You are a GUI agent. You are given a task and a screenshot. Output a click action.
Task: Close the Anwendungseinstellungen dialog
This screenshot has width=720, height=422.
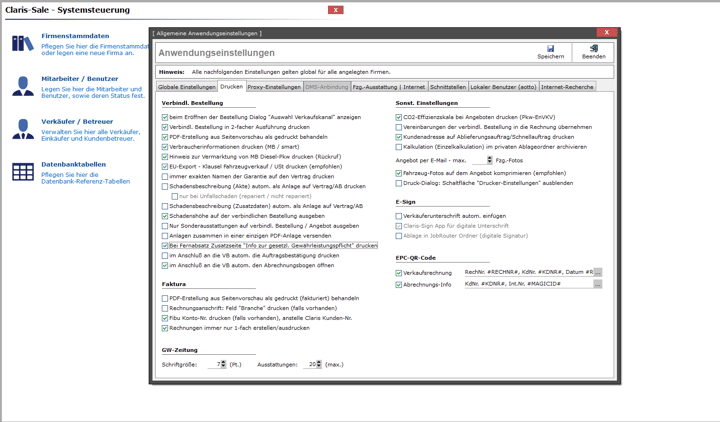pos(606,33)
